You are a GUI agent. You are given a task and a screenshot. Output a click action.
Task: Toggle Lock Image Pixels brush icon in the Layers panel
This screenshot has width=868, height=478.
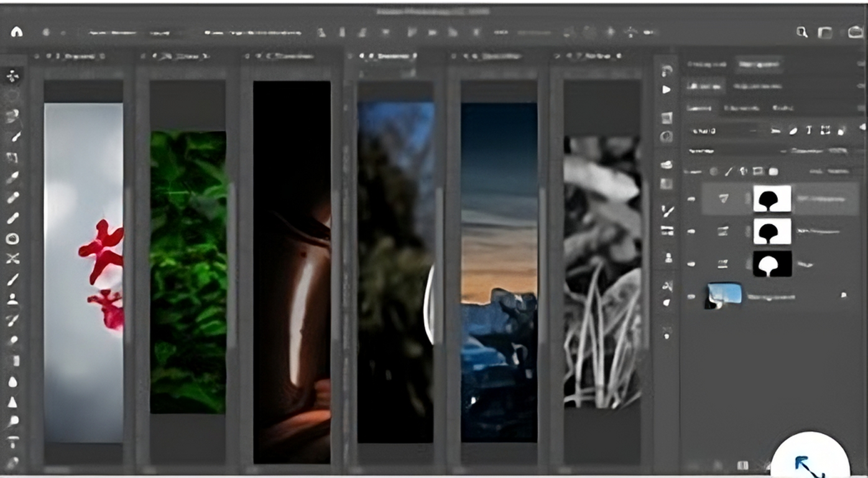coord(728,171)
